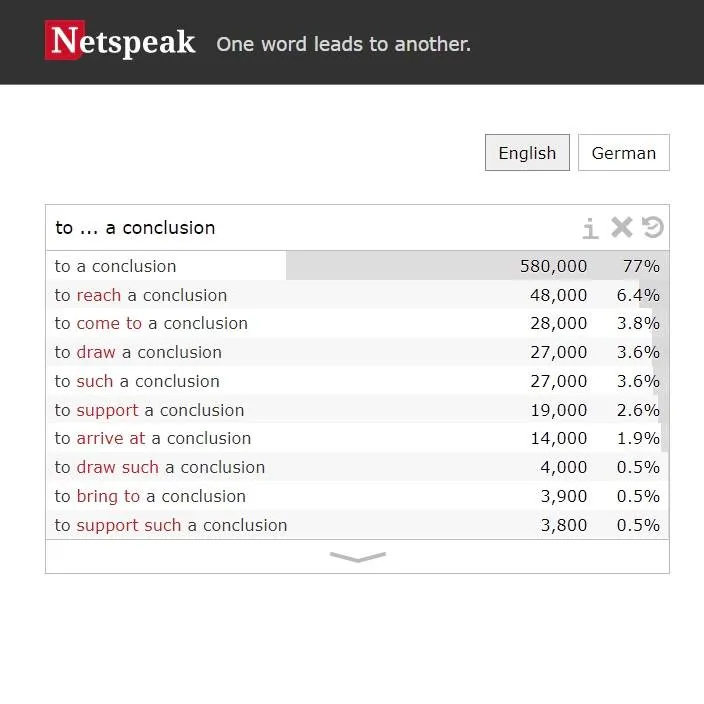Open the "to reach a conclusion" result
The width and height of the screenshot is (704, 704).
coord(141,295)
